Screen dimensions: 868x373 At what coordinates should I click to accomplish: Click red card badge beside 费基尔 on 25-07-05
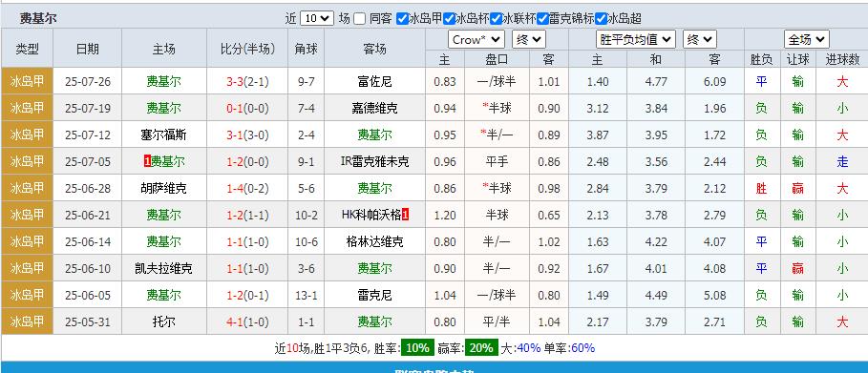(147, 161)
